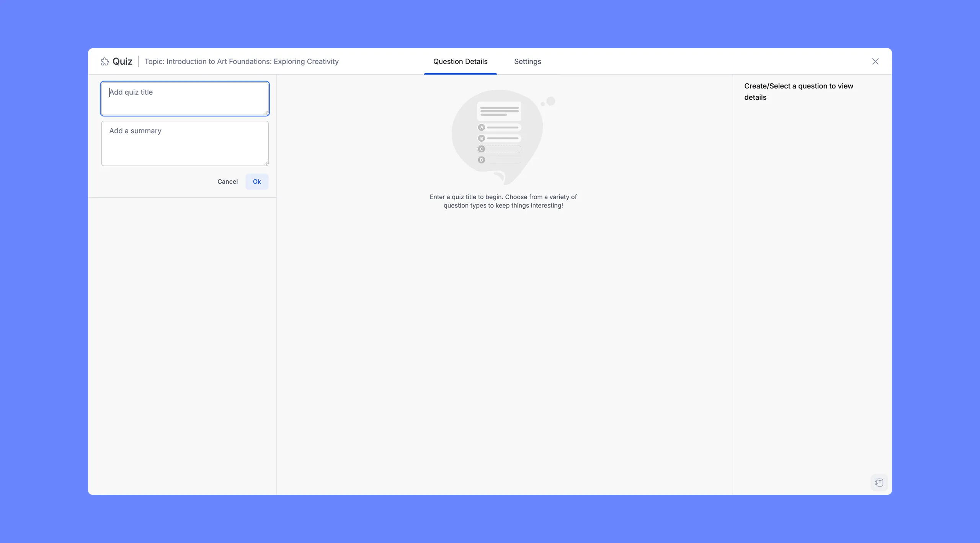
Task: Click the 'Enter a quiz title to begin' message
Action: (x=503, y=201)
